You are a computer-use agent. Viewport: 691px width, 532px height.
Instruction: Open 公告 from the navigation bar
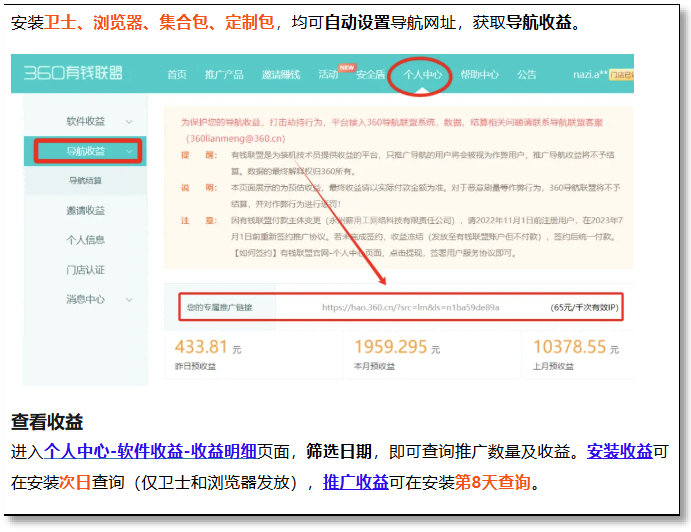pos(527,74)
